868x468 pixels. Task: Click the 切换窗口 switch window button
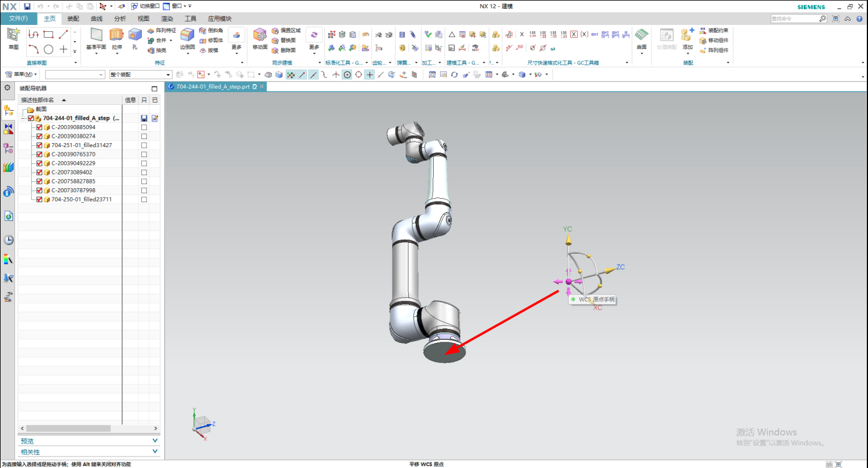145,6
